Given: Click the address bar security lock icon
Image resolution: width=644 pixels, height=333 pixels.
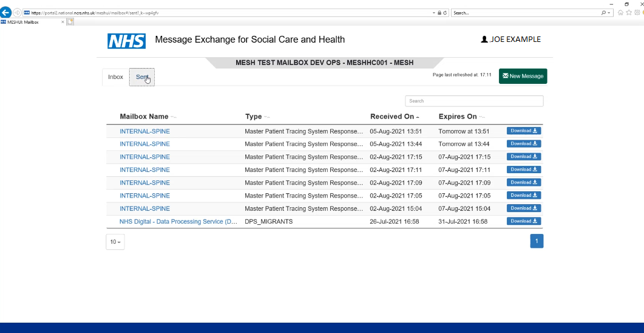Looking at the screenshot, I should (439, 13).
